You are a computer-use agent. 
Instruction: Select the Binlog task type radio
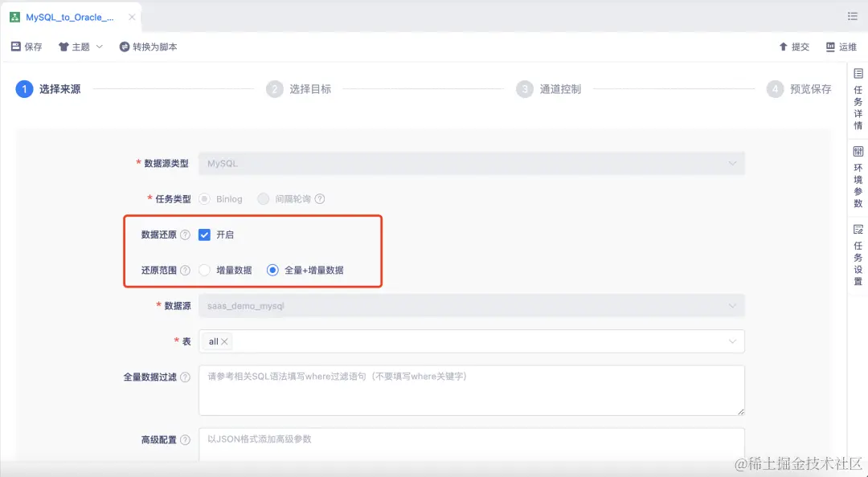204,198
